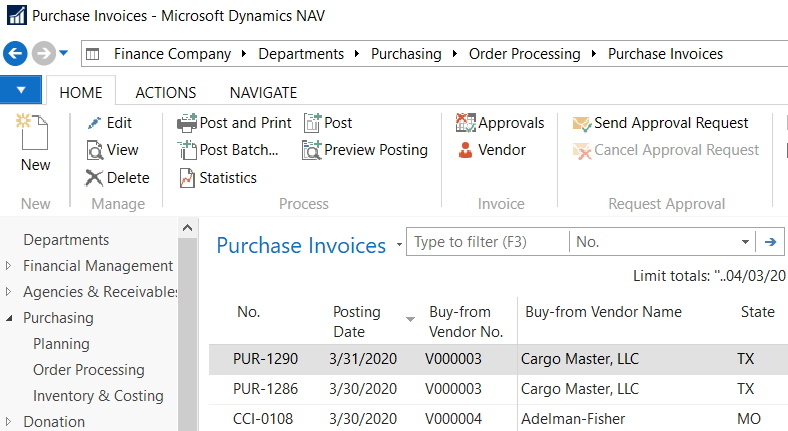Click the Vendor person icon
This screenshot has width=788, height=431.
tap(465, 150)
